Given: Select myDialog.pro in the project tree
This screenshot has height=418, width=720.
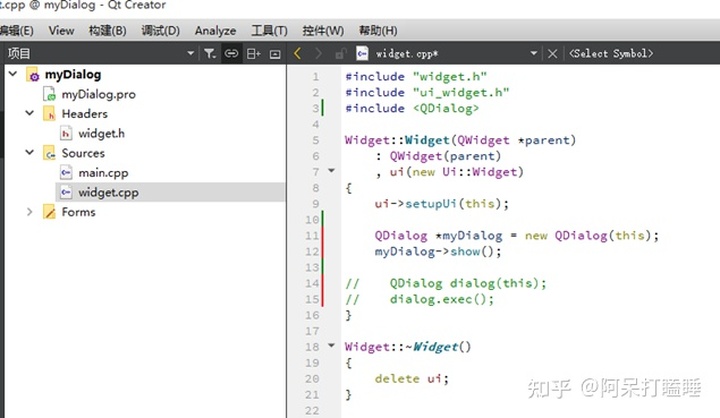Looking at the screenshot, I should 98,94.
